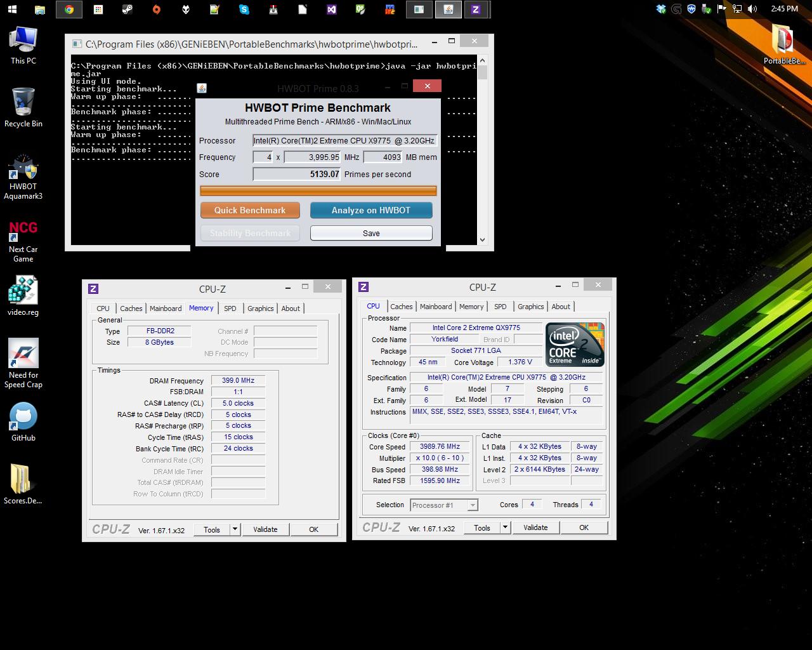The image size is (812, 650).
Task: Select the Recycle Bin desktop icon
Action: [x=23, y=108]
